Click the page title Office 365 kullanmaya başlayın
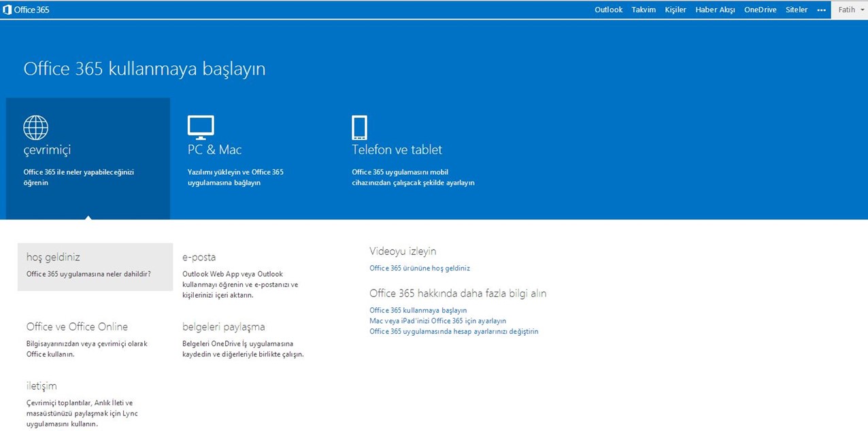The width and height of the screenshot is (868, 431). [144, 69]
